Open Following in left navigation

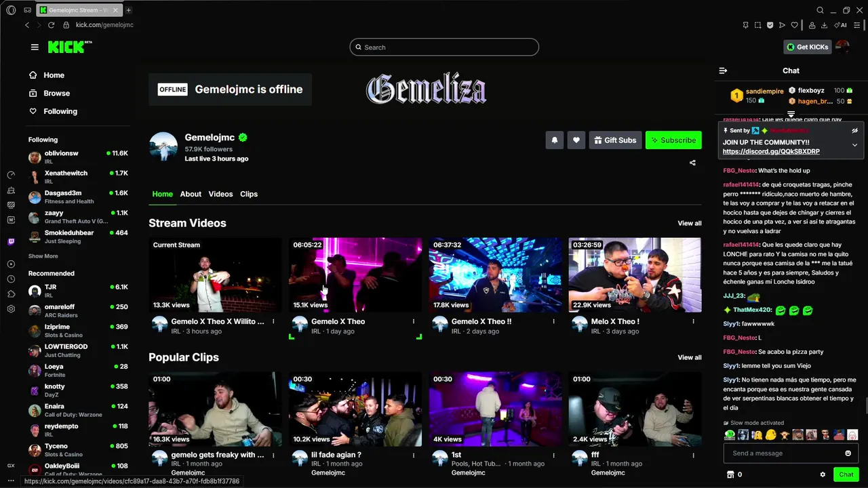click(60, 111)
